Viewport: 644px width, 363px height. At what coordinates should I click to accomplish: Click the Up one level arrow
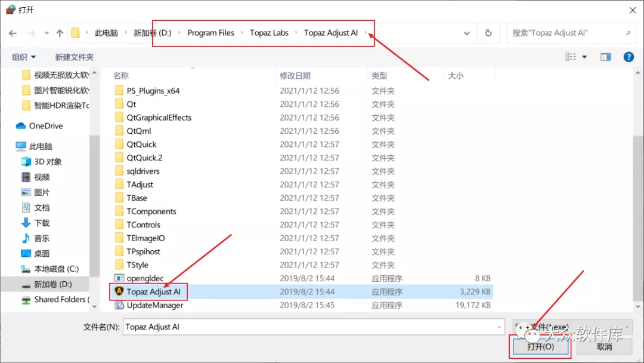[60, 33]
